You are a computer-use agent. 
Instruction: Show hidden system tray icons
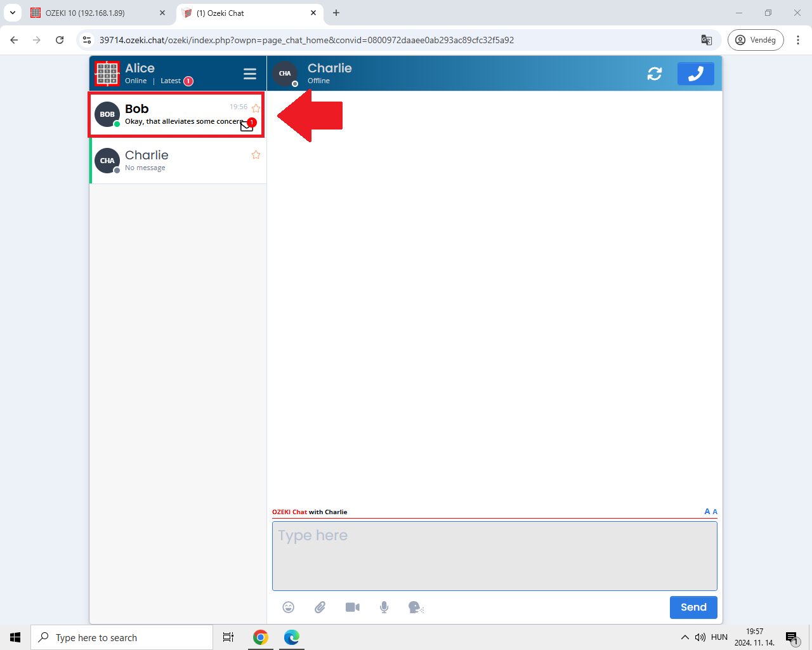685,637
